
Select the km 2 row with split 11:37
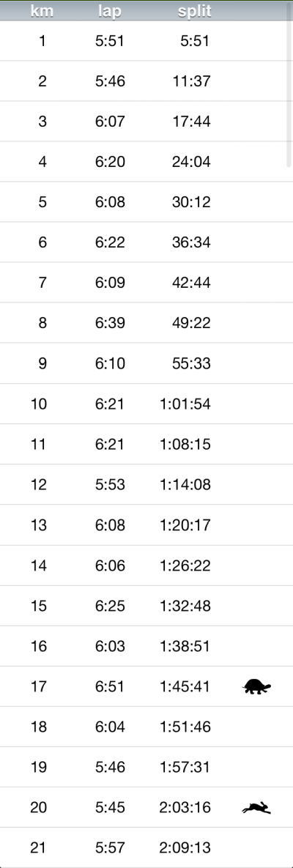click(x=146, y=81)
